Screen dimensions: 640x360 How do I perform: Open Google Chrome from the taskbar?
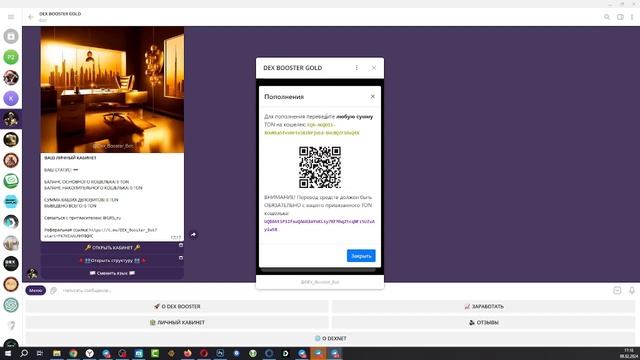click(73, 353)
